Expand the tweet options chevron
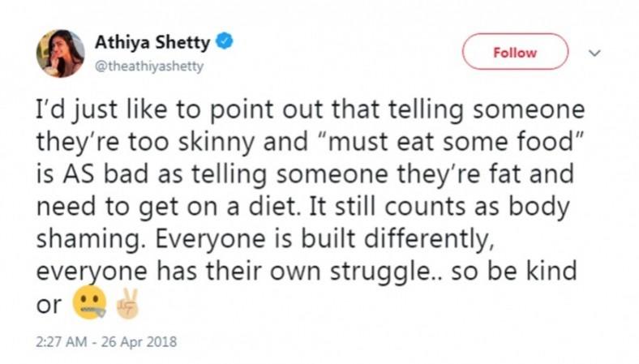 594,53
